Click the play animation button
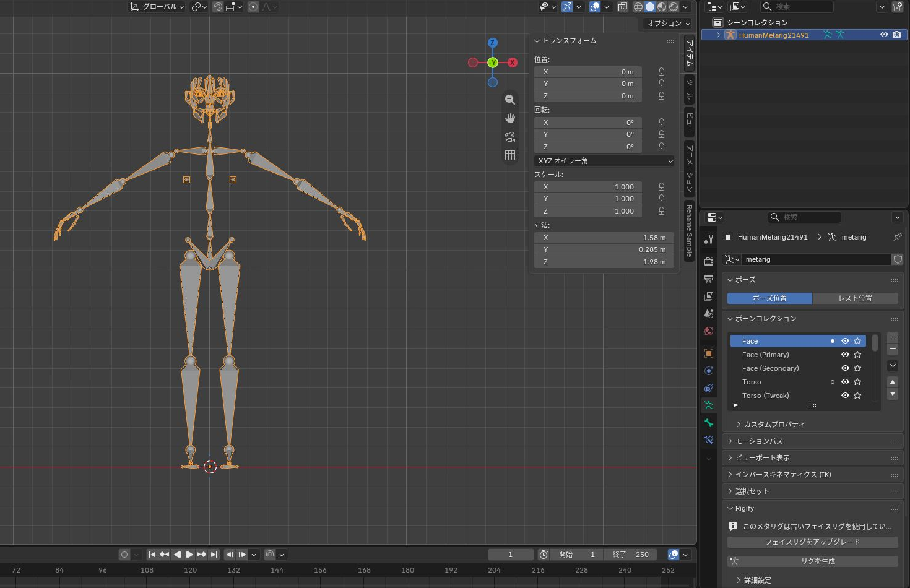Viewport: 910px width, 588px height. (x=189, y=555)
